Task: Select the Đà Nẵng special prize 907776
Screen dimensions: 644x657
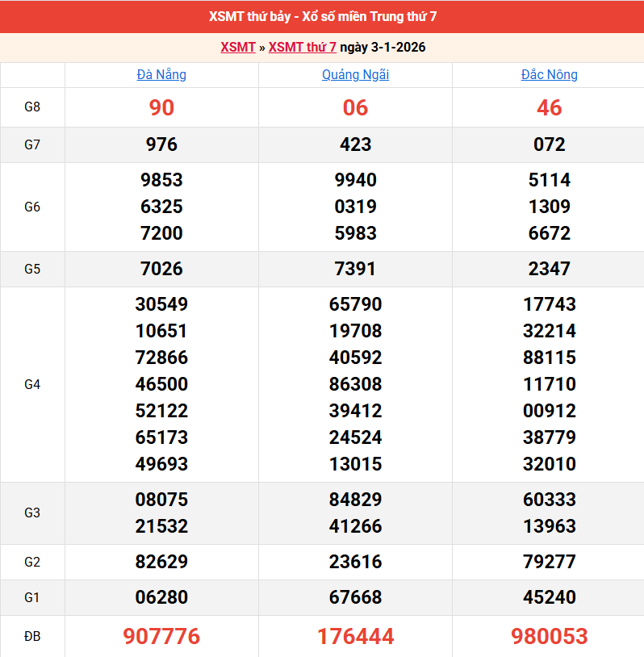Action: coord(161,637)
